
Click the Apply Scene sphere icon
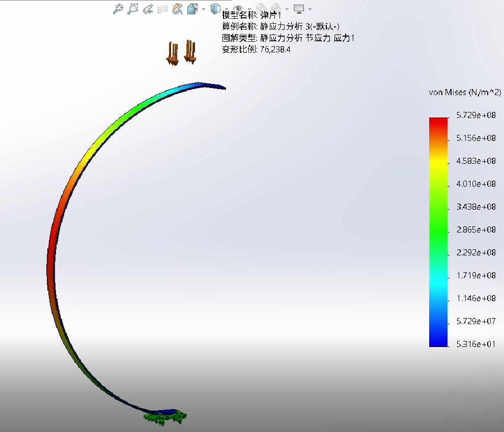[274, 9]
